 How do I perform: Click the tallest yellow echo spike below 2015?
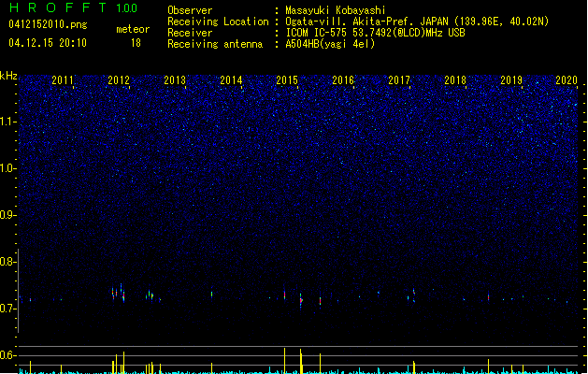coord(284,361)
